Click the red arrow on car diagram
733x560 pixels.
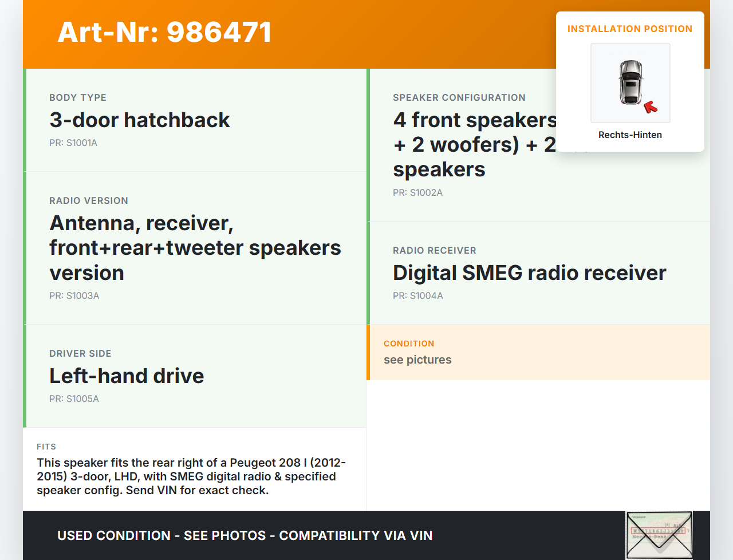[651, 107]
